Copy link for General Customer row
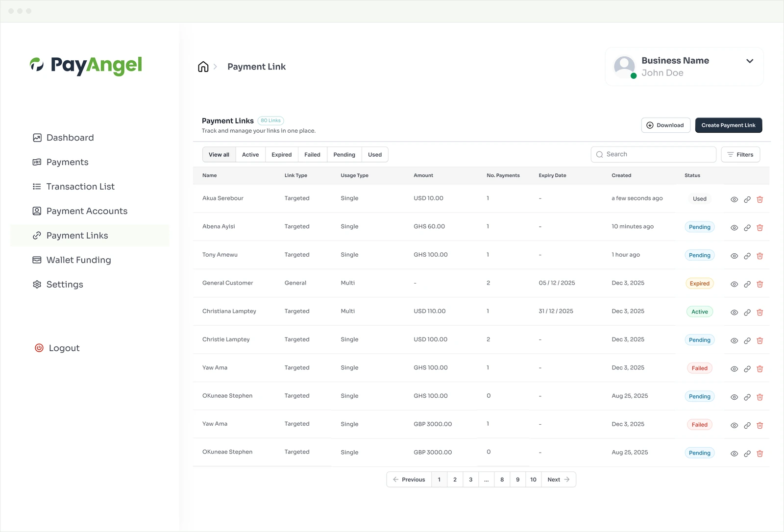The height and width of the screenshot is (532, 784). (x=747, y=284)
